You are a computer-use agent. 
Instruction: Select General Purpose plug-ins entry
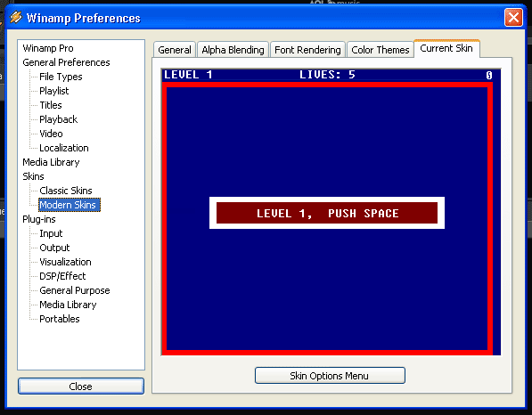pyautogui.click(x=75, y=290)
